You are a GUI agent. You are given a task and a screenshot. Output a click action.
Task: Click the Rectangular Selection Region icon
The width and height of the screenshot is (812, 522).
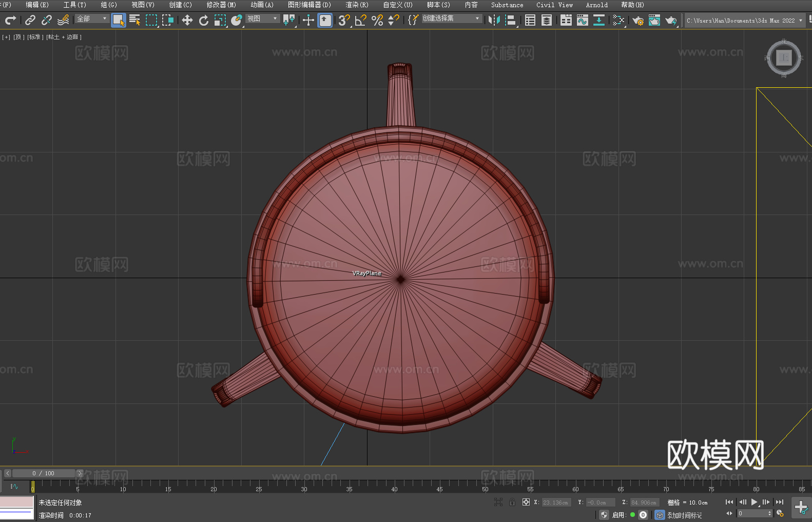point(151,20)
